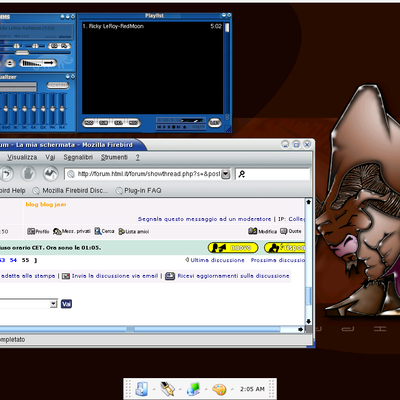Click the yellow rispondi reply button
The height and width of the screenshot is (400, 400).
(x=284, y=248)
